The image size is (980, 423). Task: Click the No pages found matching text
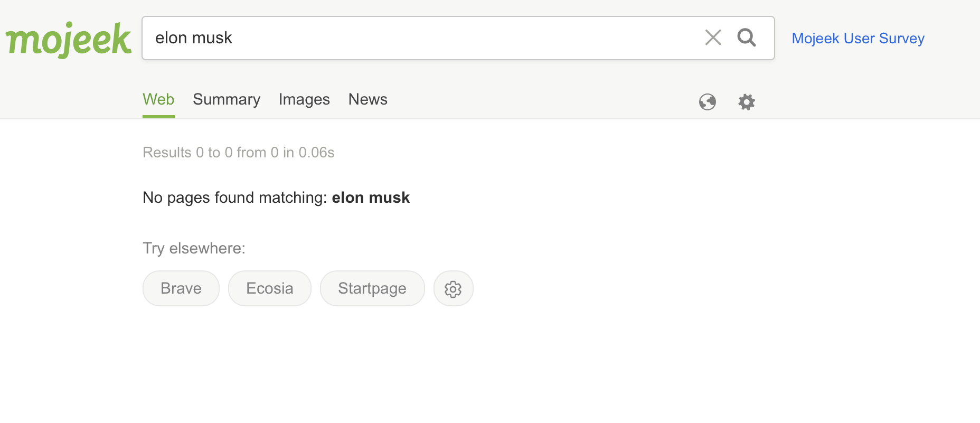[235, 198]
